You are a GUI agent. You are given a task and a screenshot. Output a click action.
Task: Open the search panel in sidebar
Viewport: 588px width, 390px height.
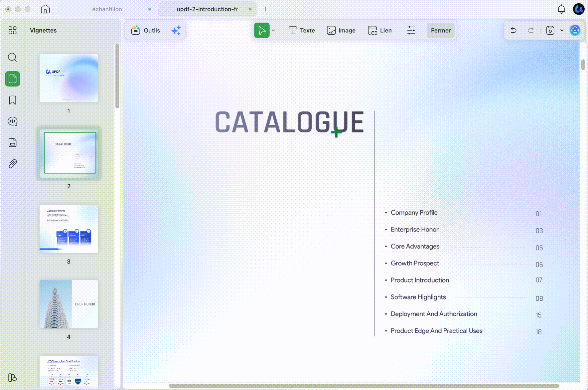pyautogui.click(x=13, y=57)
